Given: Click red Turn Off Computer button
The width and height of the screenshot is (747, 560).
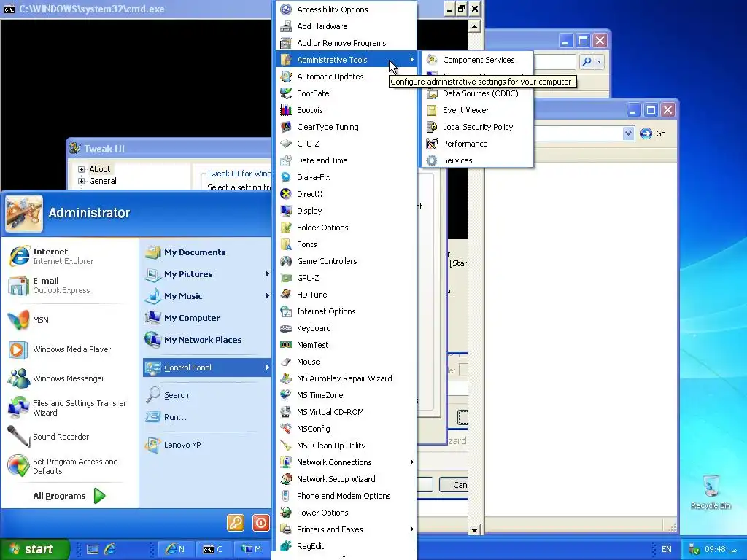Looking at the screenshot, I should pyautogui.click(x=261, y=523).
